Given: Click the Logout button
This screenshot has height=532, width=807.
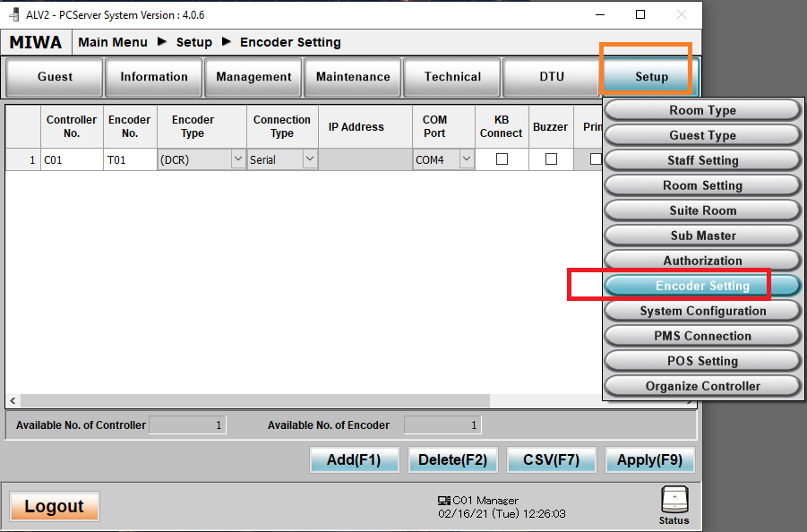Looking at the screenshot, I should pos(55,506).
